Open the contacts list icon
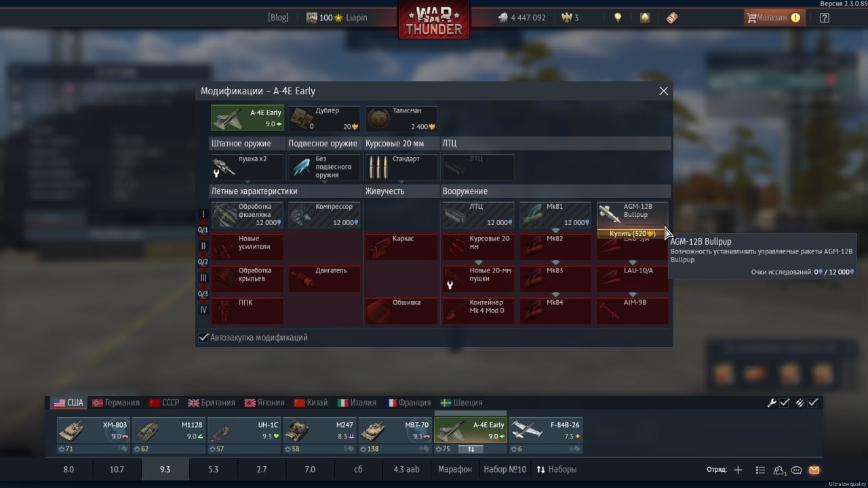868x488 pixels. click(760, 470)
